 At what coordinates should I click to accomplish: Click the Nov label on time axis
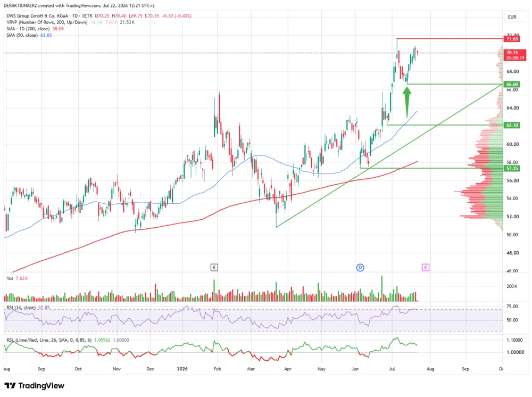click(117, 369)
